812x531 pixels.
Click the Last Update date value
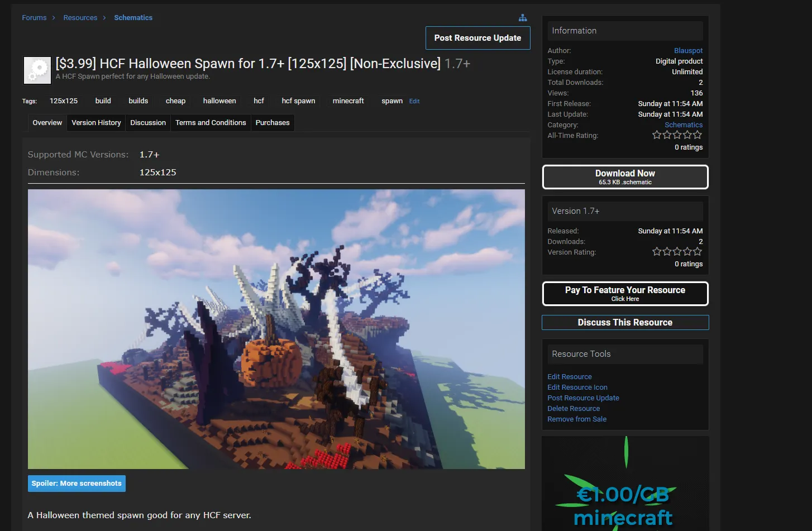click(670, 114)
